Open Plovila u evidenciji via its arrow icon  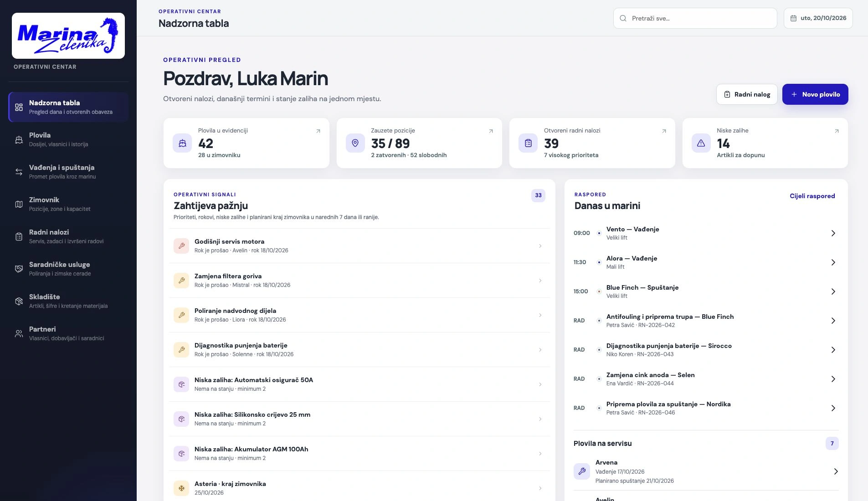pyautogui.click(x=318, y=131)
